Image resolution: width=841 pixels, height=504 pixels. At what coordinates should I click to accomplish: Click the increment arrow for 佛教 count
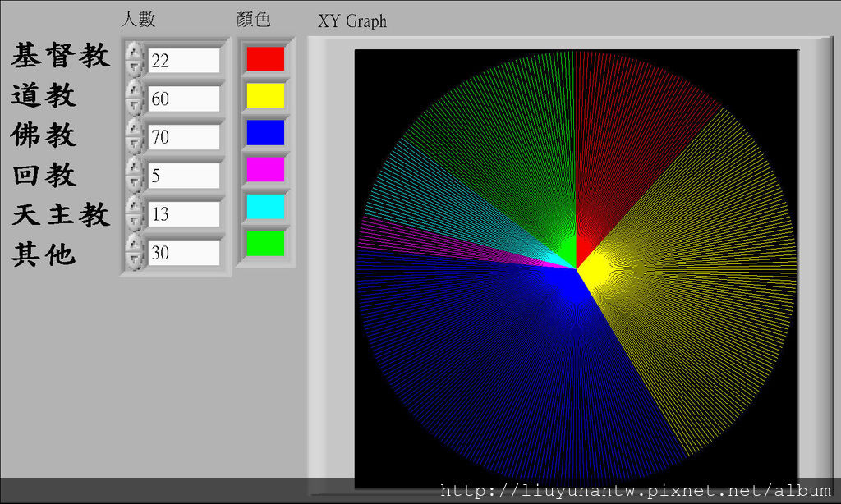(134, 129)
